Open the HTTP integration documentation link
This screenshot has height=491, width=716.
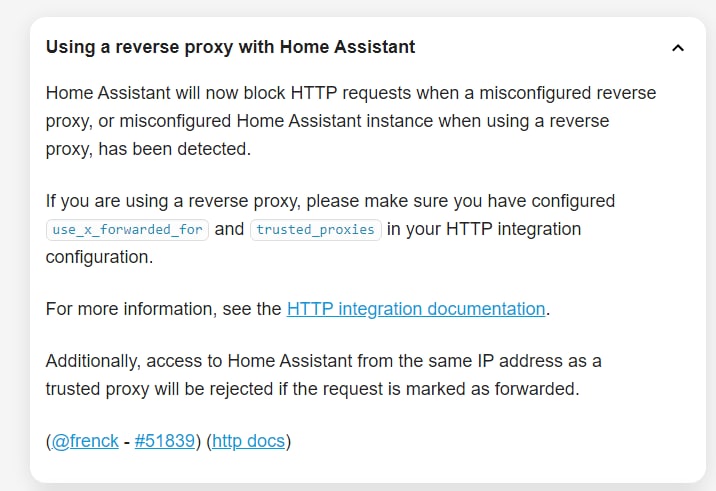coord(416,309)
